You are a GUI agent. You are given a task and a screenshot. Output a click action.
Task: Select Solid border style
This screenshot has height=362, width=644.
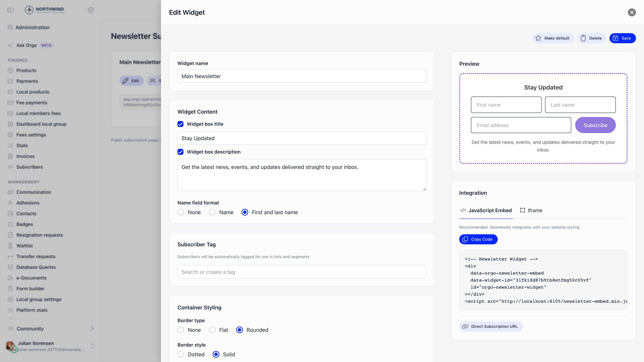[216, 354]
